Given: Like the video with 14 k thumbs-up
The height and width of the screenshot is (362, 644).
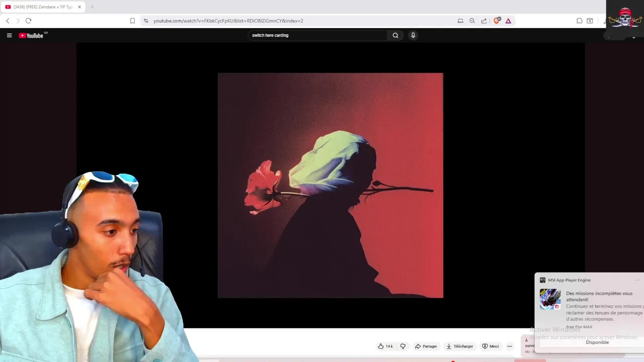Looking at the screenshot, I should click(x=385, y=346).
